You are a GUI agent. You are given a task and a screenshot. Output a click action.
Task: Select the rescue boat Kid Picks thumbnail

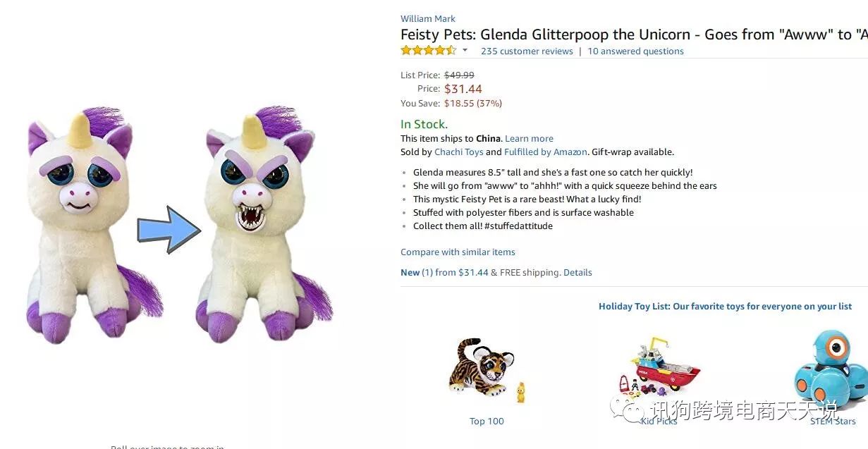pyautogui.click(x=659, y=368)
